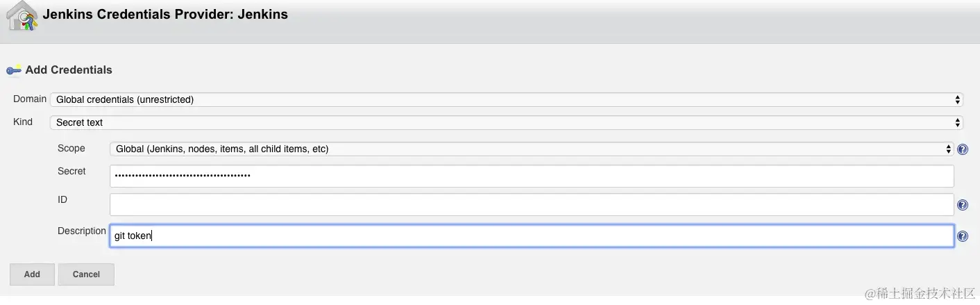
Task: Open the Domain dropdown
Action: click(507, 100)
